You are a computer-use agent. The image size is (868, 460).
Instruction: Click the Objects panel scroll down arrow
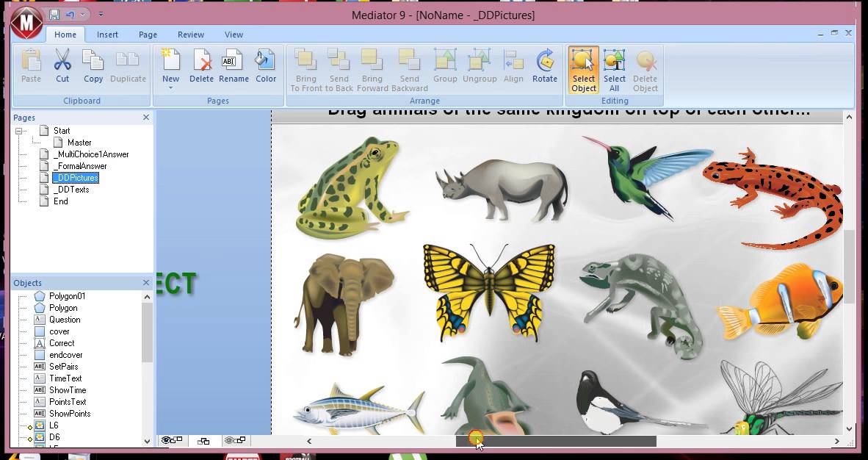tap(148, 442)
